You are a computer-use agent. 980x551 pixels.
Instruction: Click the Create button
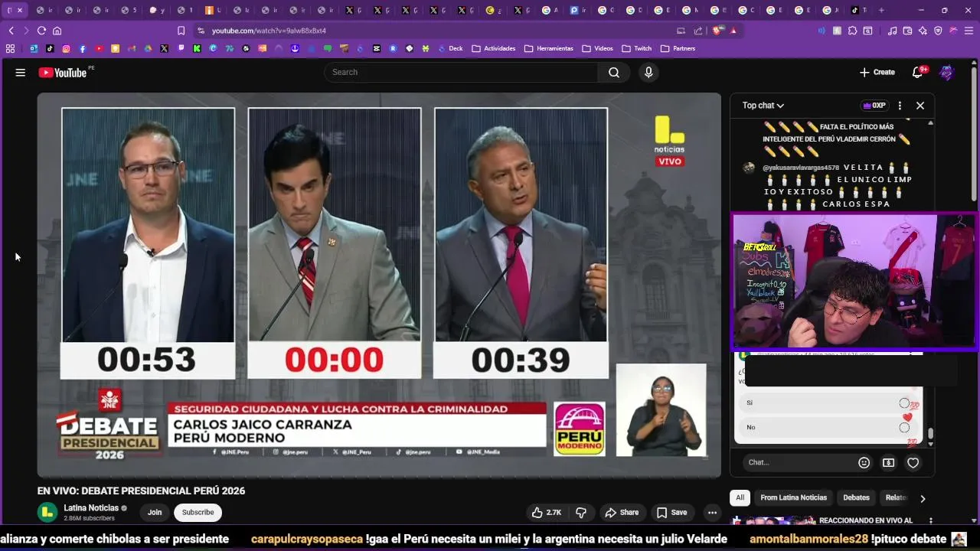pos(877,72)
